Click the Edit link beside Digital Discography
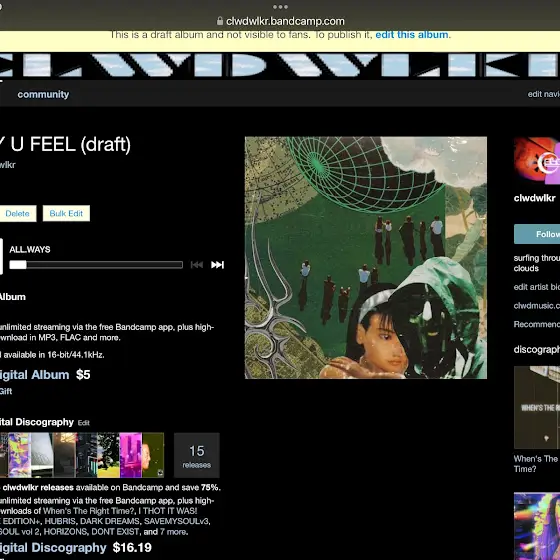 click(84, 423)
